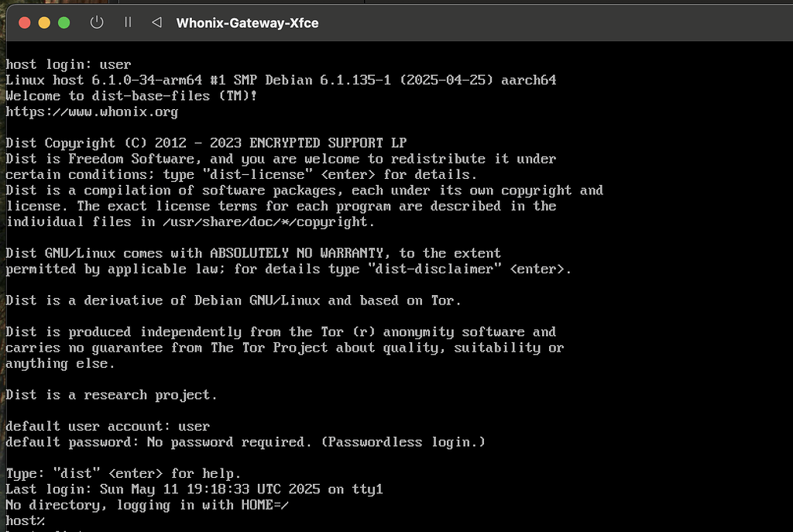Viewport: 793px width, 532px height.
Task: Click the "host login: user" line
Action: [x=70, y=64]
